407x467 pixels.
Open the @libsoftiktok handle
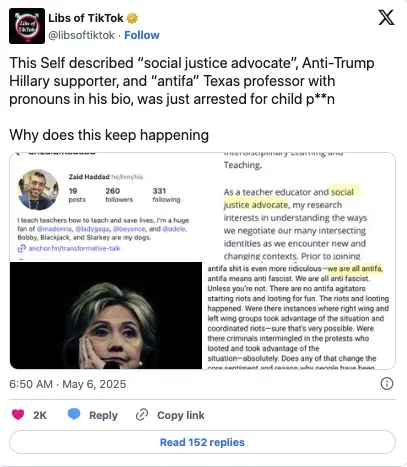(x=81, y=35)
